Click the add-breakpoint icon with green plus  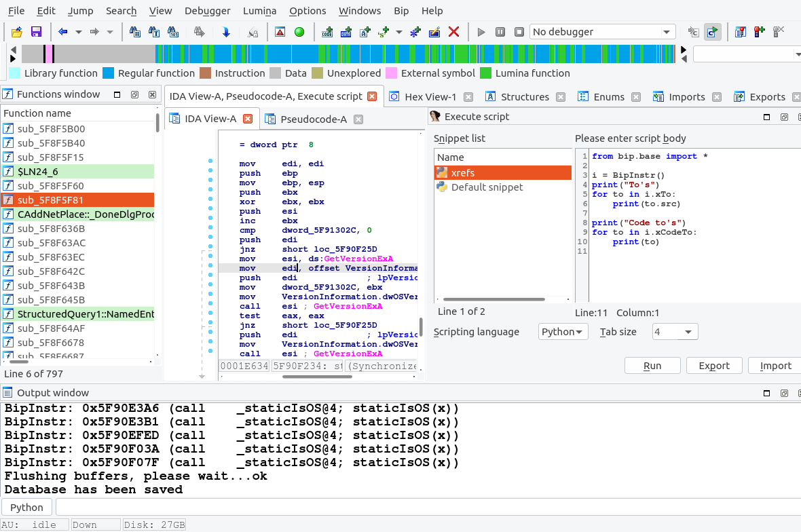pos(759,32)
